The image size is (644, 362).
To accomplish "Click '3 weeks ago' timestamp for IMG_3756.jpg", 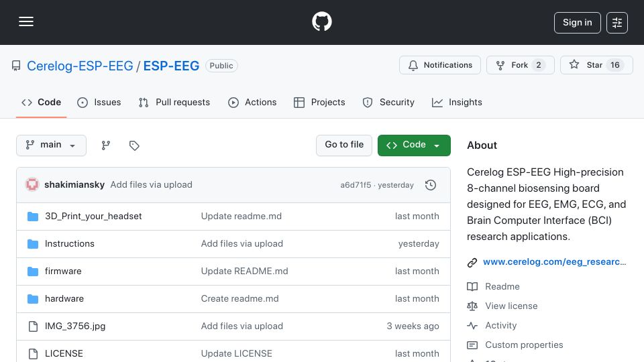I will [413, 326].
